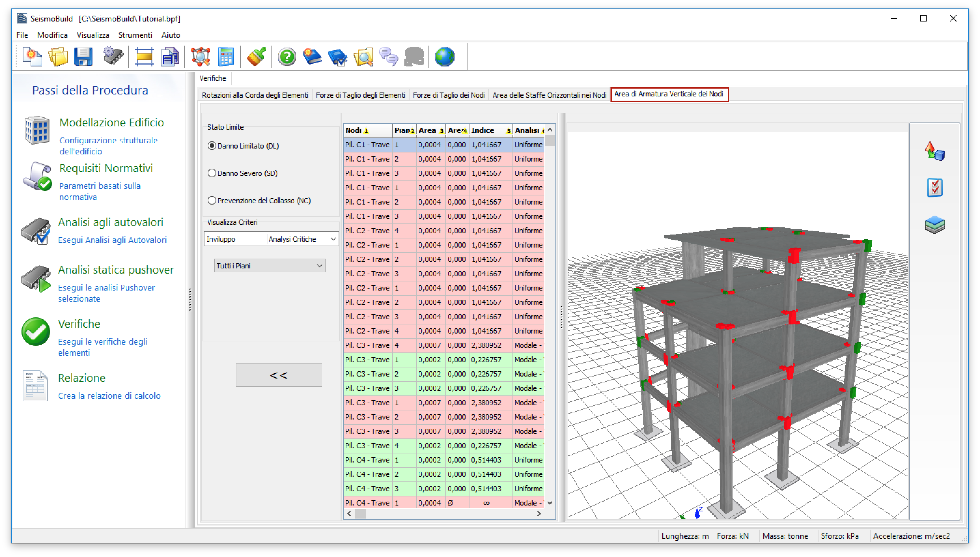The image size is (980, 557).
Task: Open the calculator tool in toolbar
Action: (226, 57)
